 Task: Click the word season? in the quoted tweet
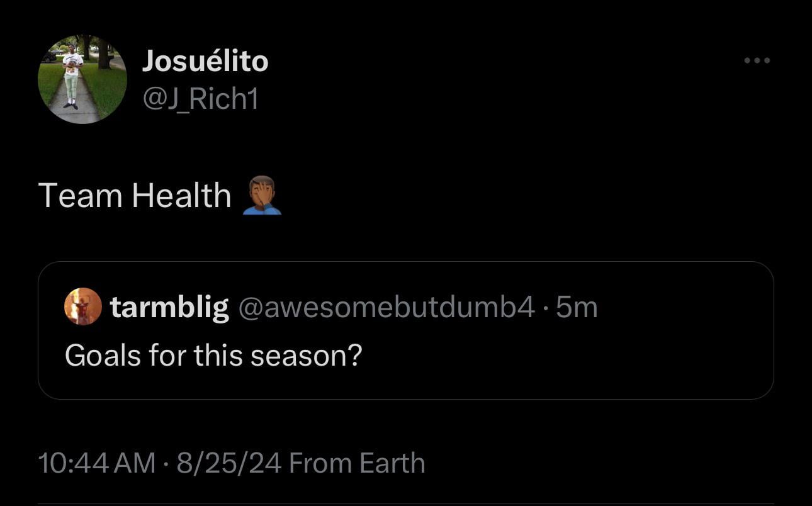306,356
